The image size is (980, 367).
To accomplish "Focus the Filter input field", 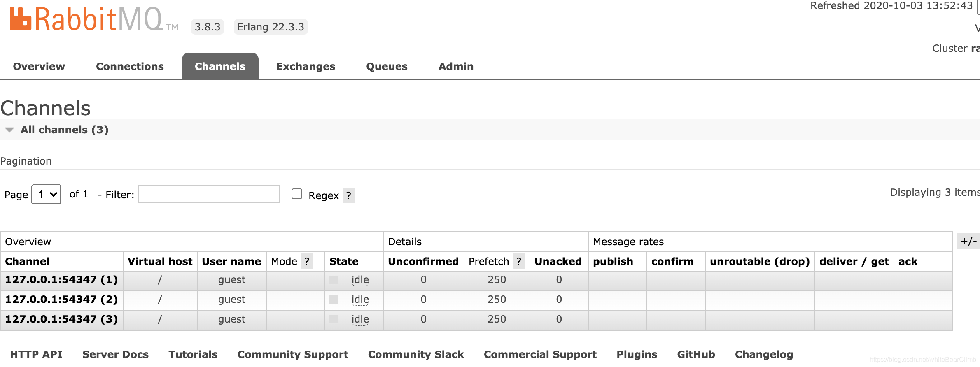I will click(x=209, y=194).
